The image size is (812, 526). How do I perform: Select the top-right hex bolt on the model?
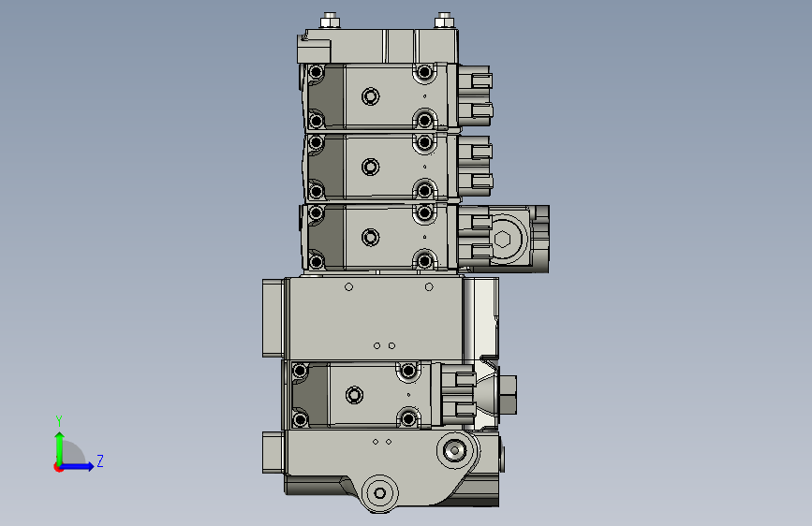(444, 21)
